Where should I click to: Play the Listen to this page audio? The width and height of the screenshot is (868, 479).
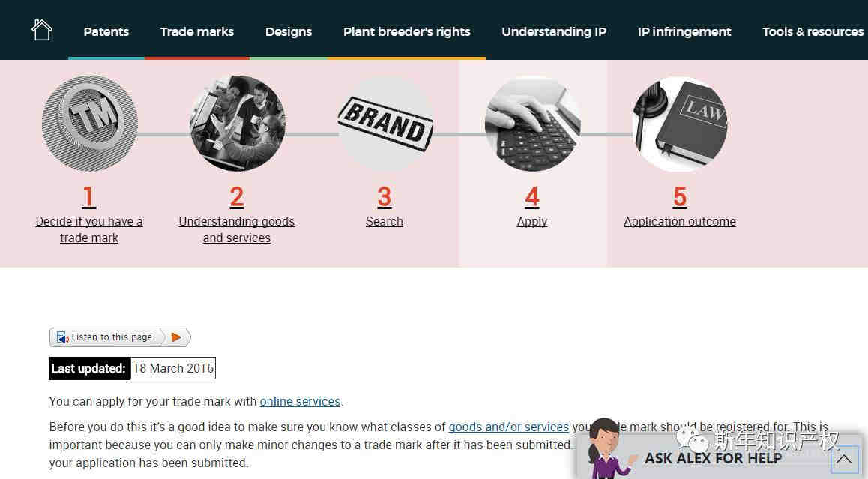pos(176,337)
